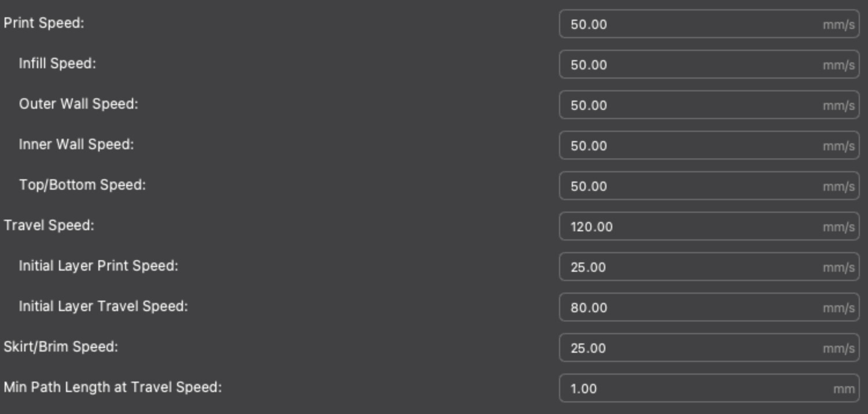Edit the Infill Speed value

click(x=694, y=65)
